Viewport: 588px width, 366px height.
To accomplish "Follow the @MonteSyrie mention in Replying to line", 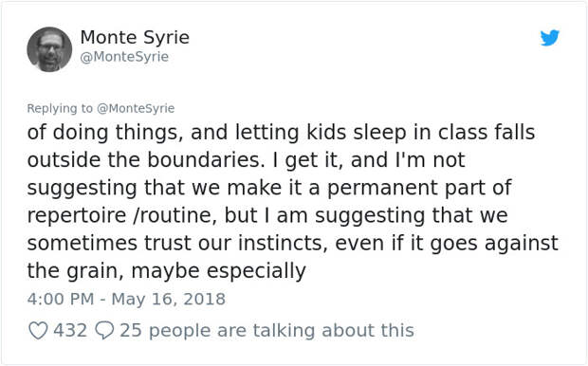I will pos(136,108).
